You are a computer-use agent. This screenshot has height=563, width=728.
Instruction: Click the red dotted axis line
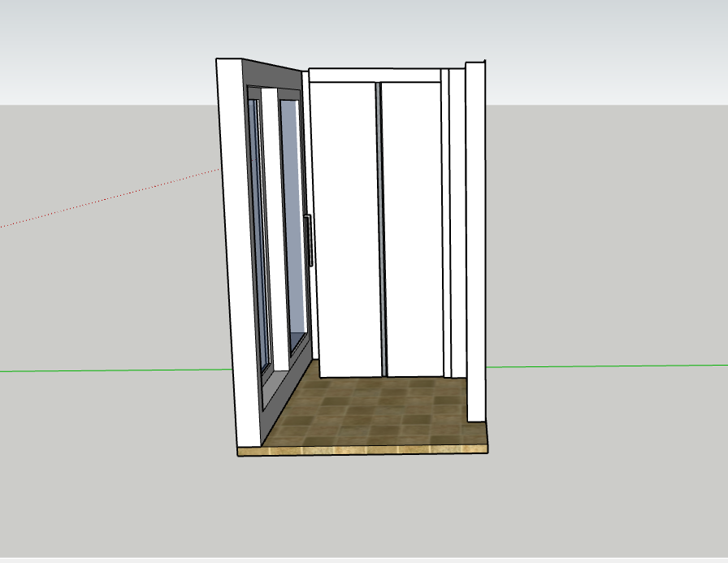(x=110, y=198)
